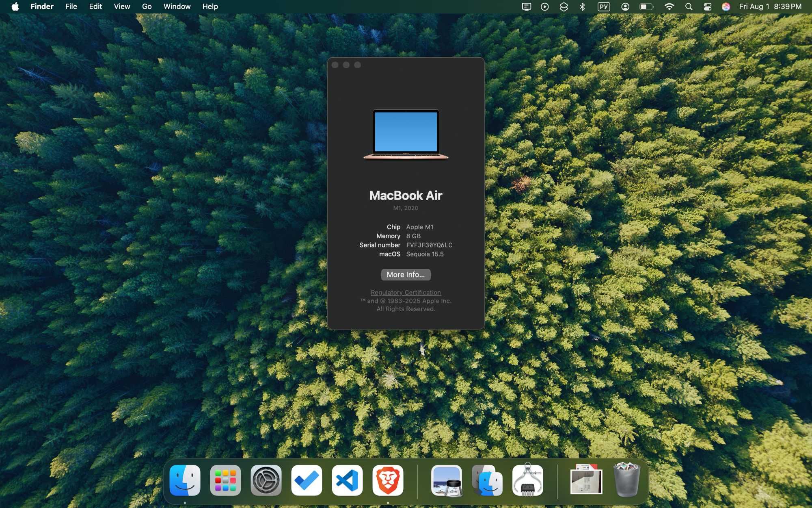
Task: Open Wi-Fi status in menu bar
Action: 669,7
